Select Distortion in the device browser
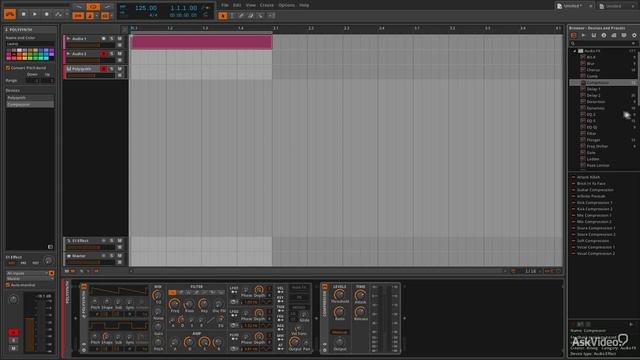Screen dimensions: 640x360 point(596,102)
